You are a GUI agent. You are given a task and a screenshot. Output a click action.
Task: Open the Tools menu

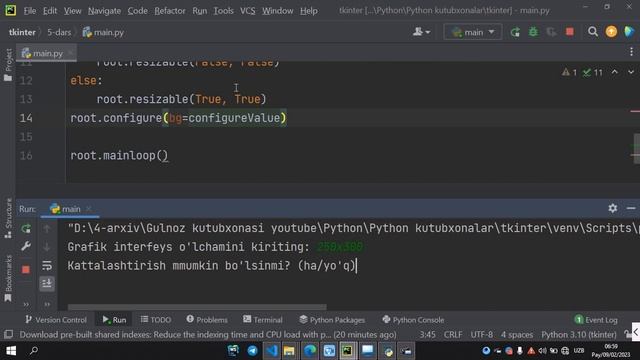point(223,11)
